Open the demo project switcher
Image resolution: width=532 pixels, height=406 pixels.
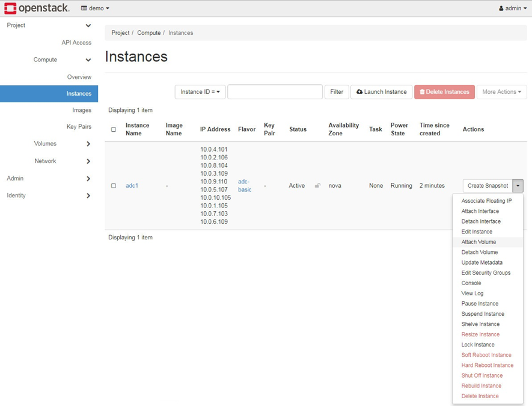(95, 8)
